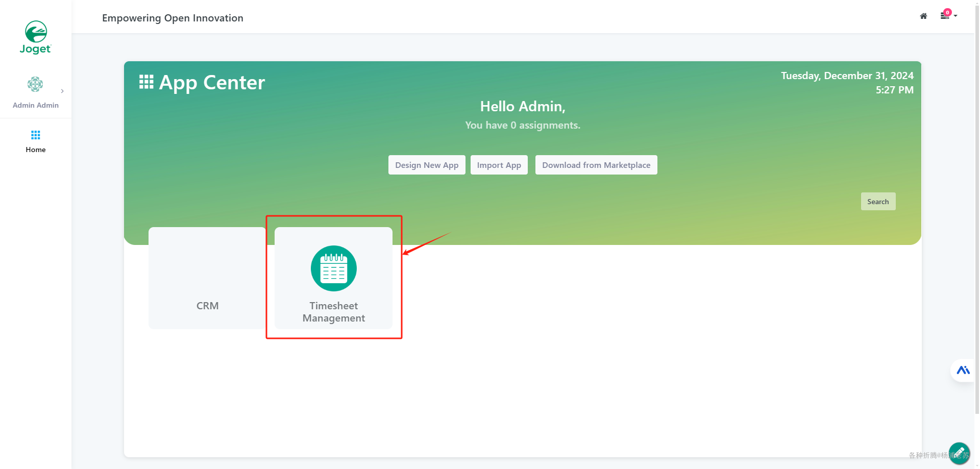Click the You have 0 assignments text
Image resolution: width=980 pixels, height=469 pixels.
click(x=523, y=125)
